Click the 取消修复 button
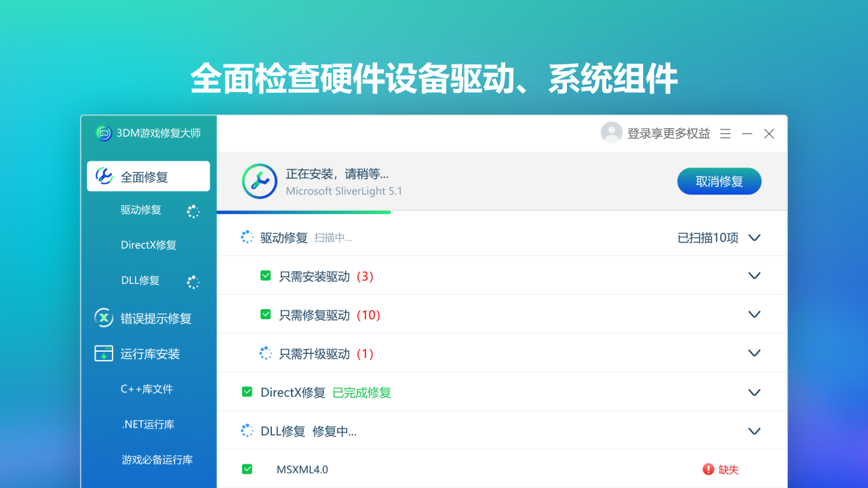The width and height of the screenshot is (868, 488). [x=719, y=181]
